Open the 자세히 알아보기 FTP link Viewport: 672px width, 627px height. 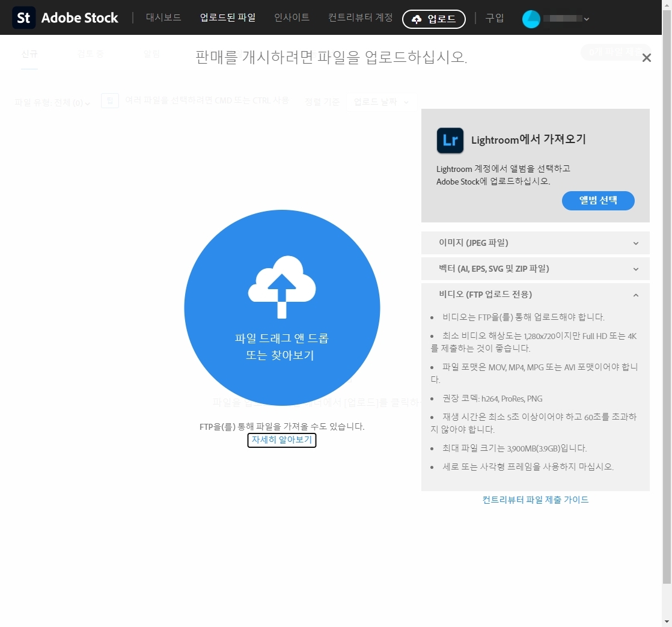(281, 439)
